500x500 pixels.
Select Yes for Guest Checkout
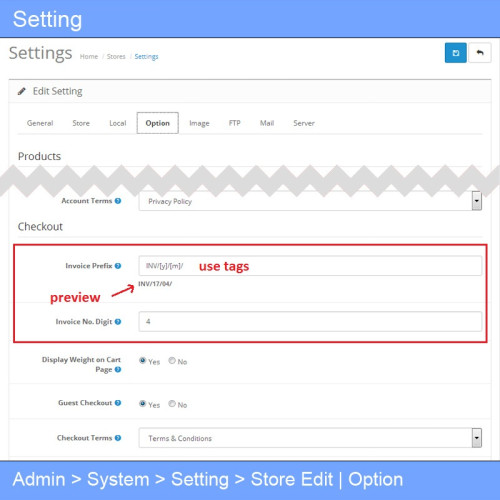point(143,404)
